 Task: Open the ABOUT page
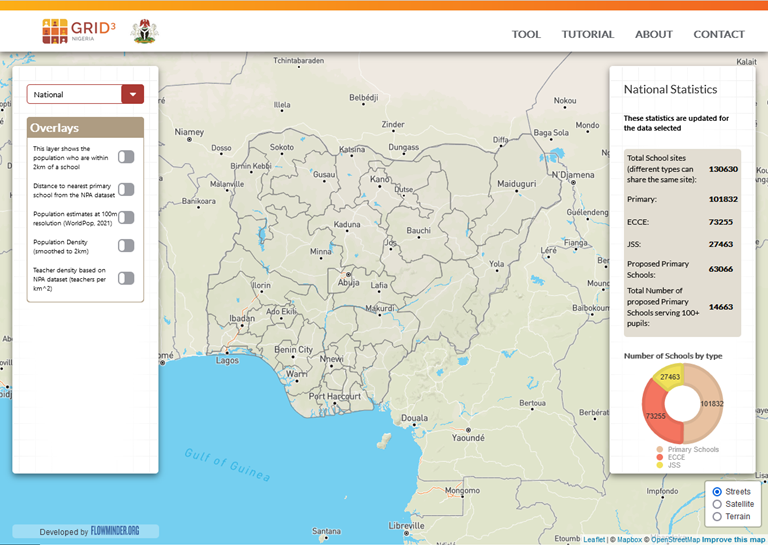[x=654, y=34]
